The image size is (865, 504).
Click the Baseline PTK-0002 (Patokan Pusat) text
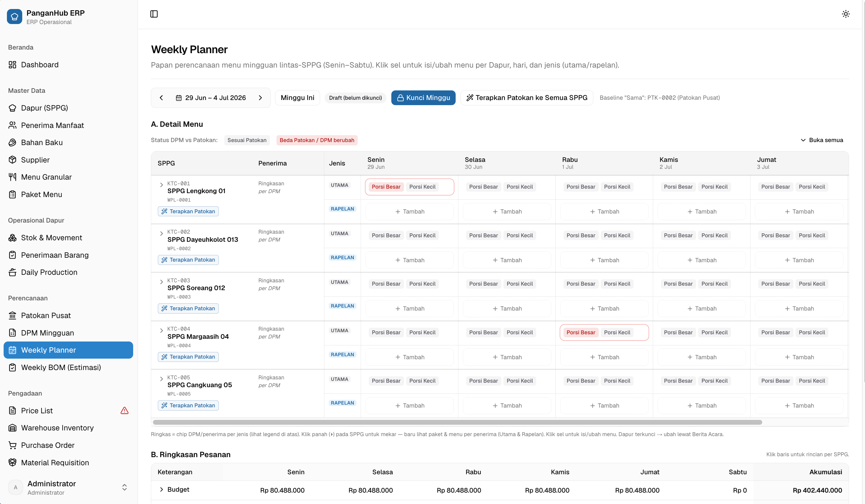[659, 98]
